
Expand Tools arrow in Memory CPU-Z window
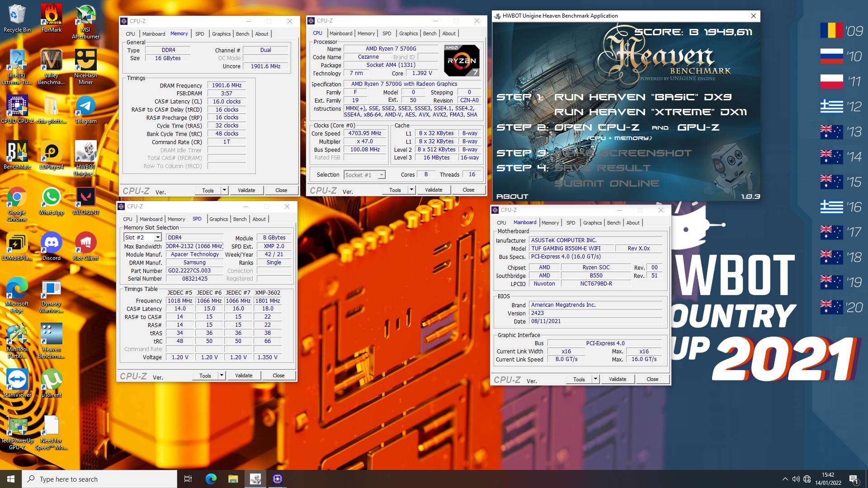[224, 190]
